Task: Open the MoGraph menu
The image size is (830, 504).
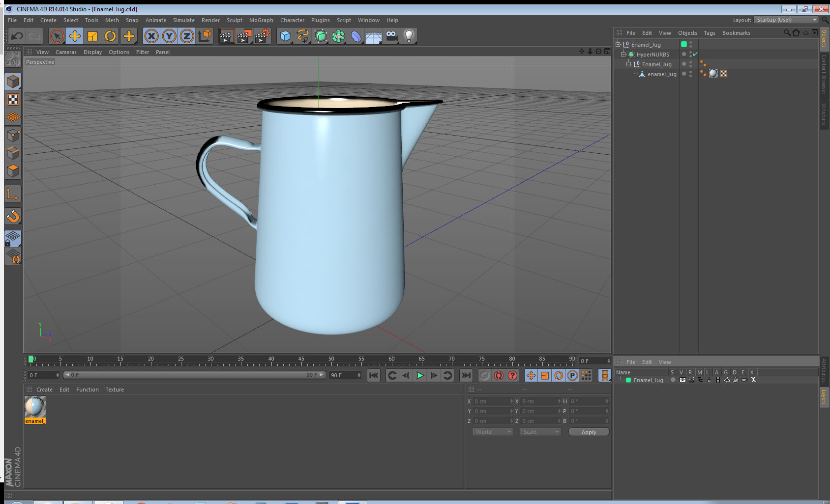Action: pos(261,20)
